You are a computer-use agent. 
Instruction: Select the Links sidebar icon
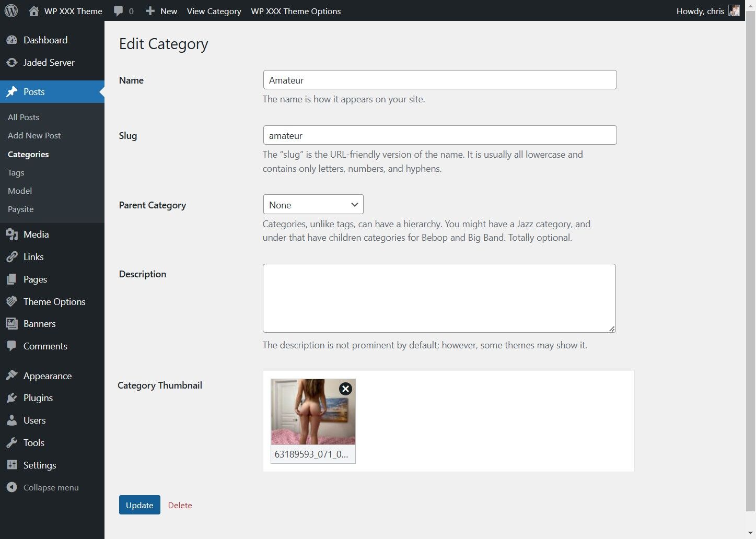tap(13, 256)
